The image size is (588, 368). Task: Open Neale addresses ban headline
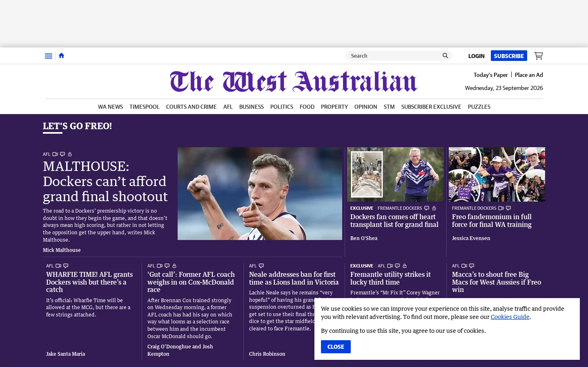294,278
